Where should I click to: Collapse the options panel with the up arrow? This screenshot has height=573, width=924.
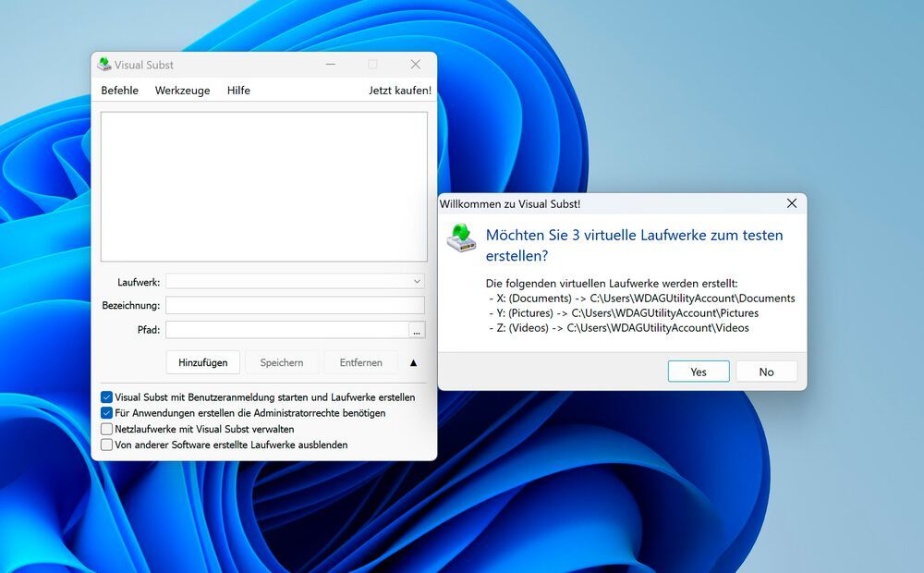point(413,362)
